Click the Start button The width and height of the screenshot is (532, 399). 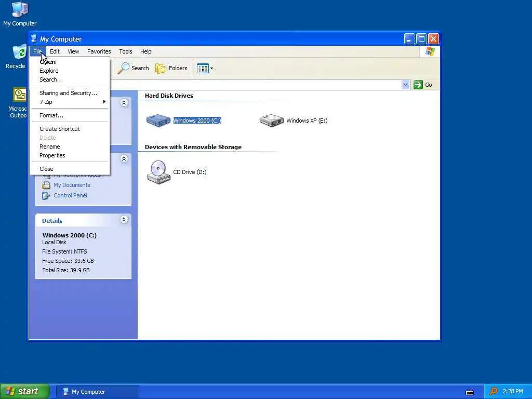pyautogui.click(x=25, y=392)
